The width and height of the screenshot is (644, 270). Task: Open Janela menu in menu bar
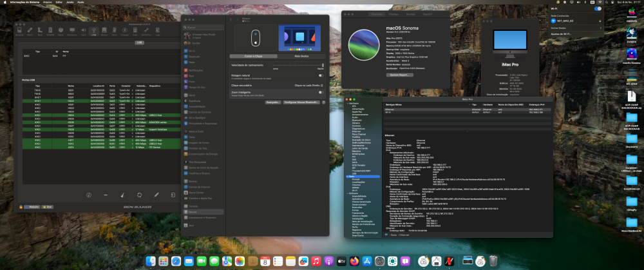70,2
